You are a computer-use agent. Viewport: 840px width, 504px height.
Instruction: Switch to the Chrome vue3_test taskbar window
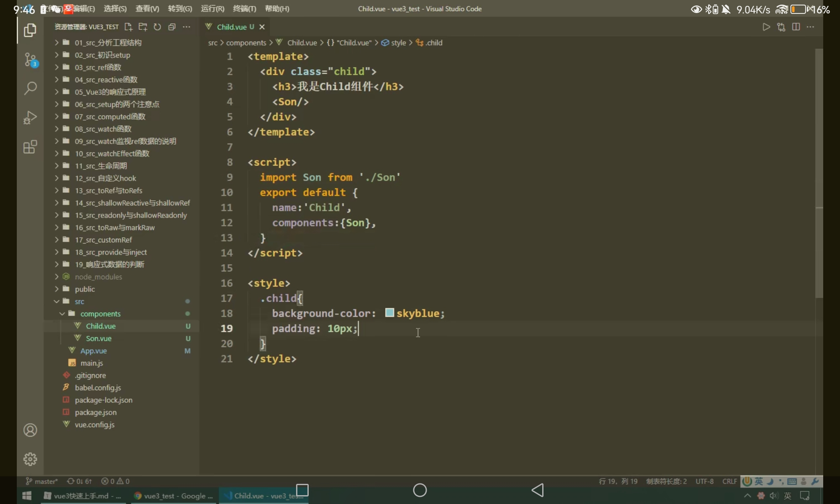pyautogui.click(x=173, y=496)
